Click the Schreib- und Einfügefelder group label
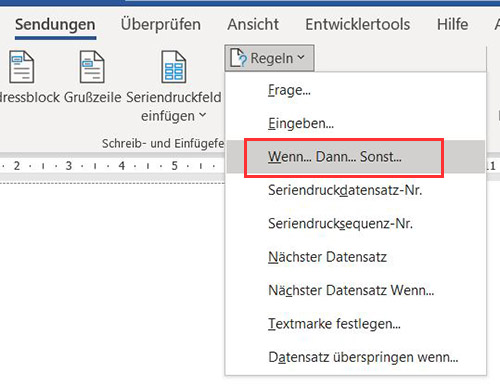The width and height of the screenshot is (500, 386). coord(163,143)
